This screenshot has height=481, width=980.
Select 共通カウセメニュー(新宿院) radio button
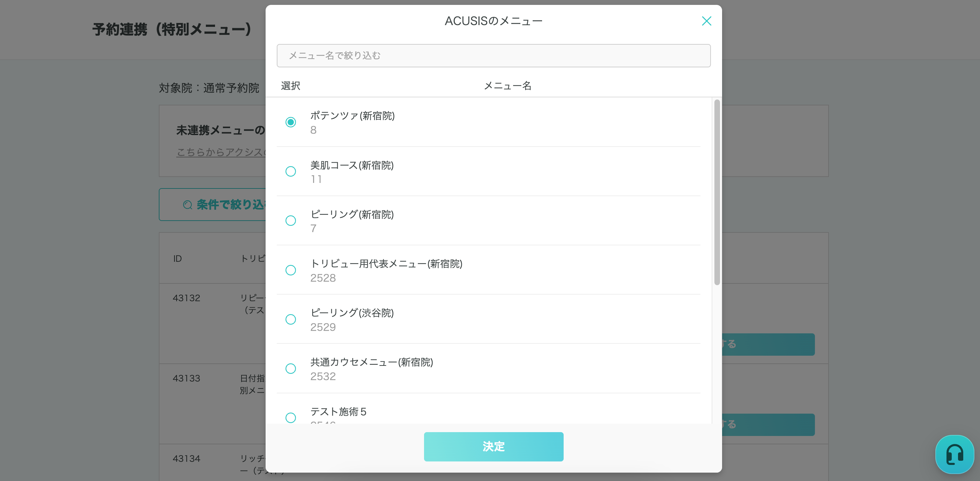(x=291, y=368)
